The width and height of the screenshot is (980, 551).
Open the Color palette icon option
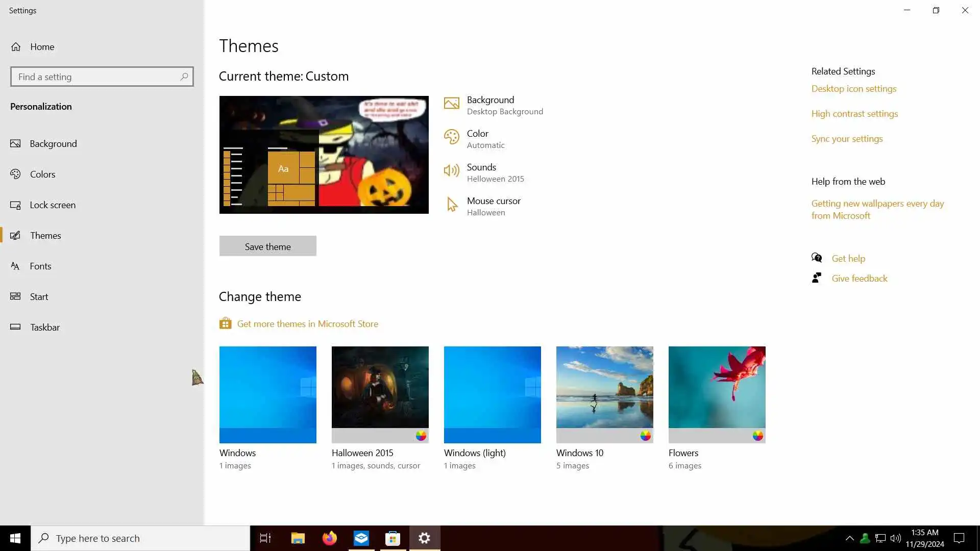[451, 137]
